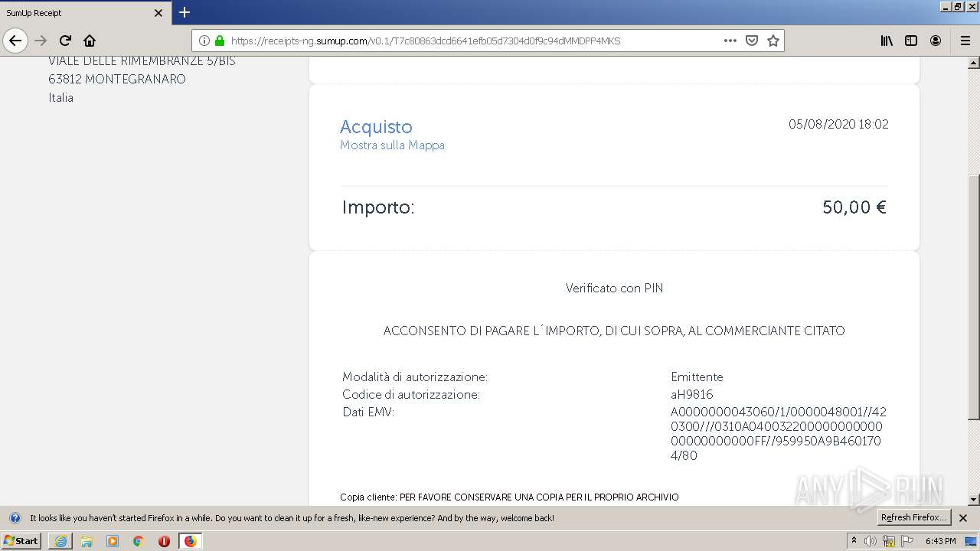
Task: Click the vertical scrollbar thumb
Action: (x=974, y=297)
